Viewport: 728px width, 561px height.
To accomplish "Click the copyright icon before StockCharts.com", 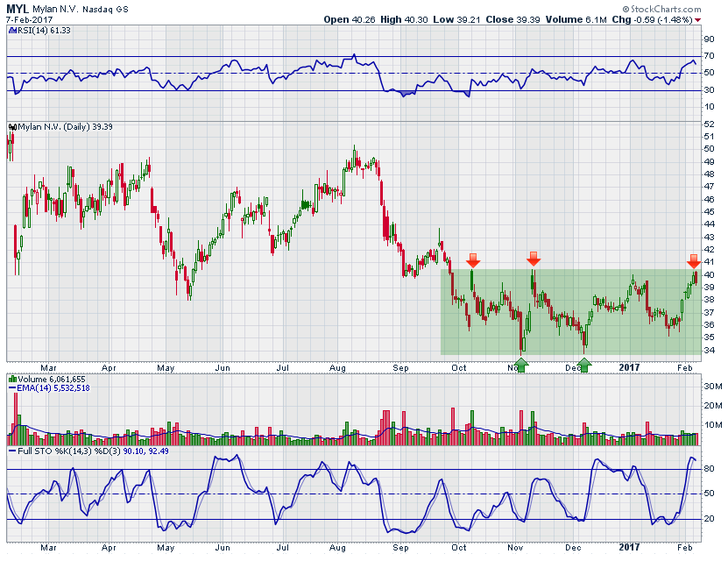I will point(626,10).
